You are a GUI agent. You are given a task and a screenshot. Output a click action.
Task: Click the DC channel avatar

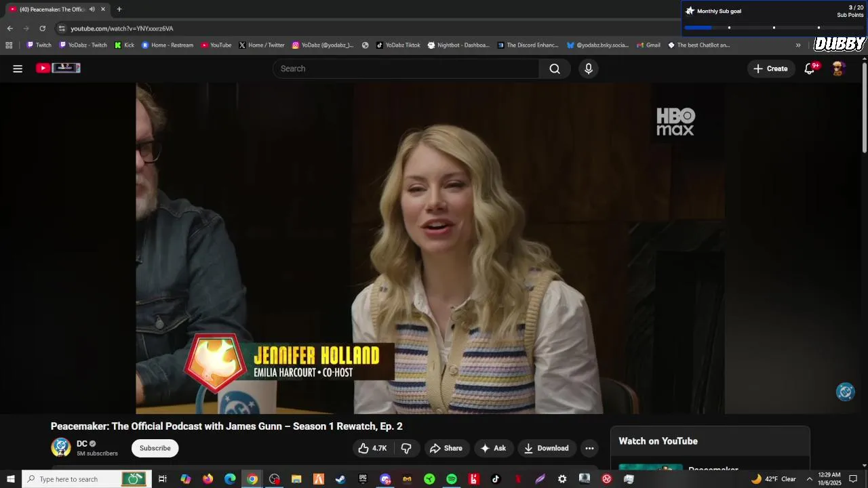[x=61, y=447]
